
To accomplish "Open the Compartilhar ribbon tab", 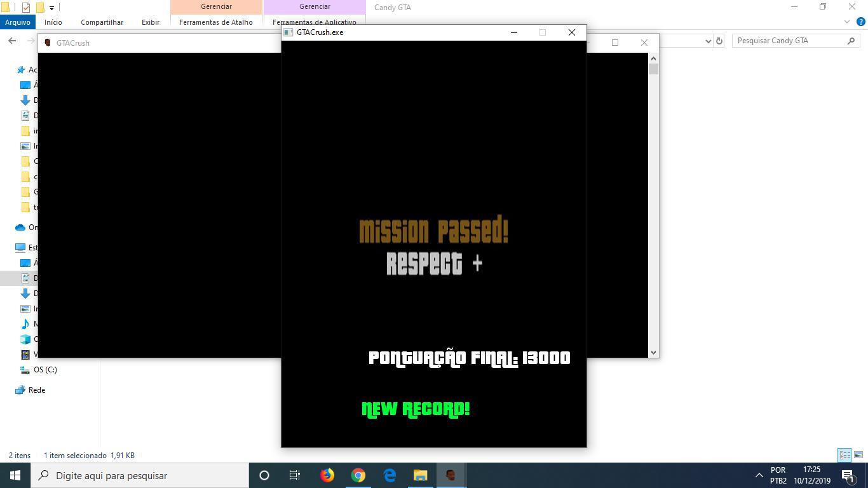I will (x=102, y=22).
